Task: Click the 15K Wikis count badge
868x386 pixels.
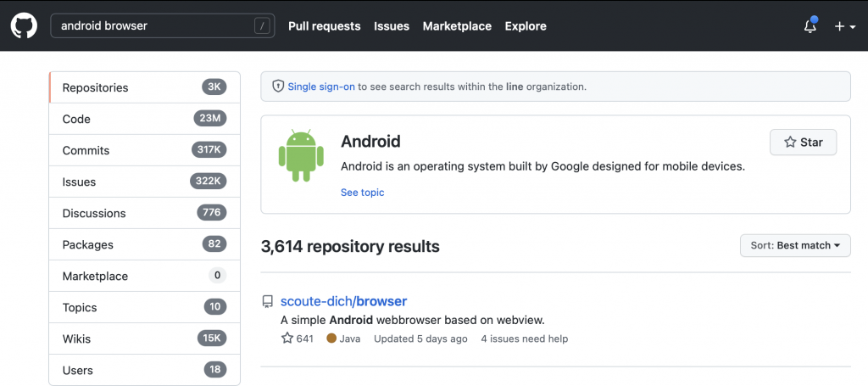Action: coord(212,338)
